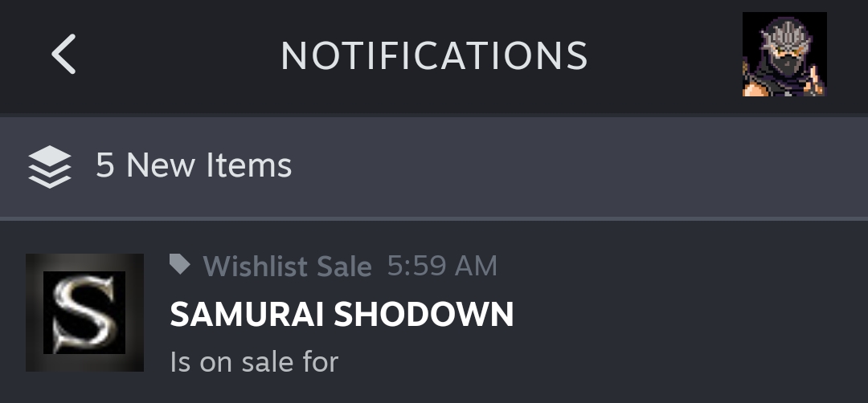Click the word 'SAMURAI' in the title
Image resolution: width=868 pixels, height=403 pixels.
coord(247,314)
